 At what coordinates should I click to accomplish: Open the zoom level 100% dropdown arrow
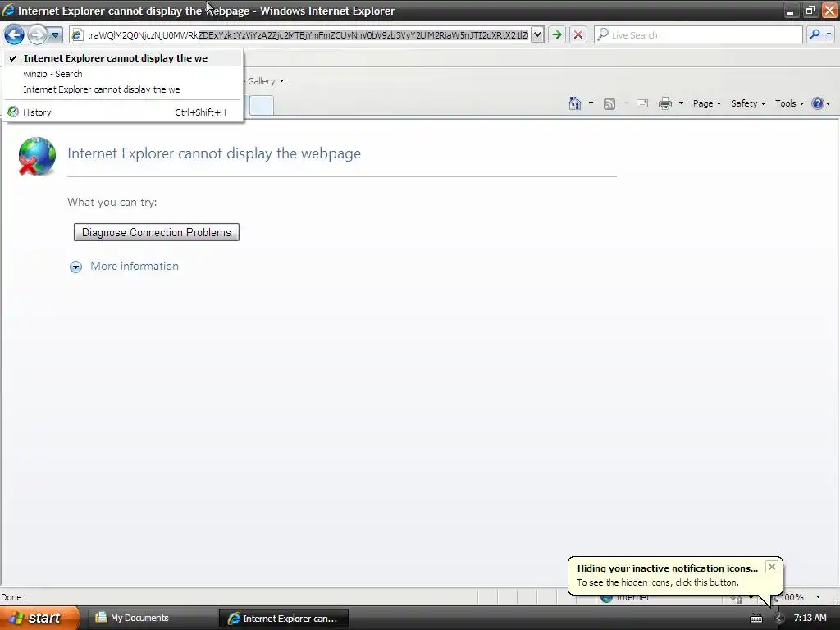point(818,597)
